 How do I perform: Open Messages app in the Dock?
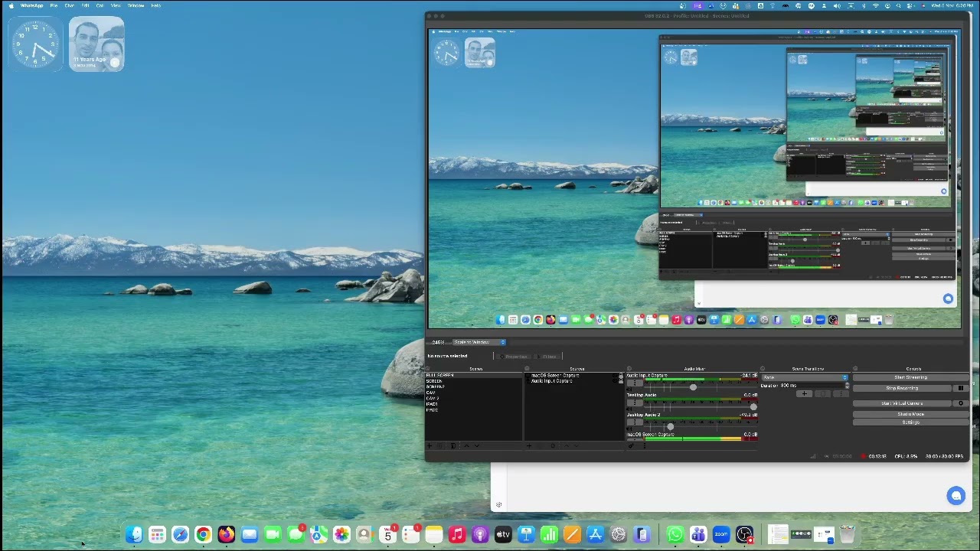pos(296,534)
